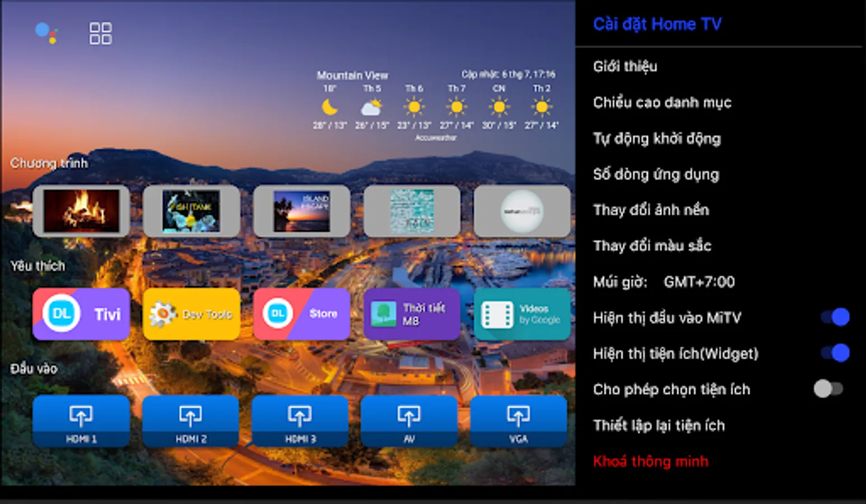Launch the Store app
The width and height of the screenshot is (866, 504).
[x=301, y=314]
